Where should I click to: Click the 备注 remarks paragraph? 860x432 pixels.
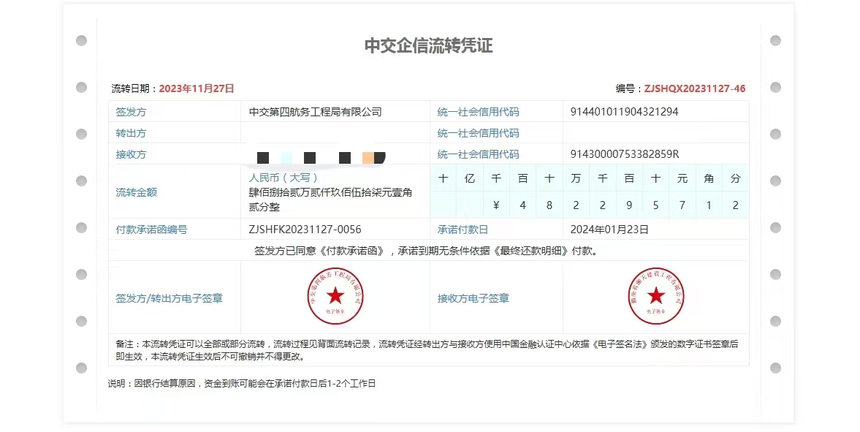point(427,350)
